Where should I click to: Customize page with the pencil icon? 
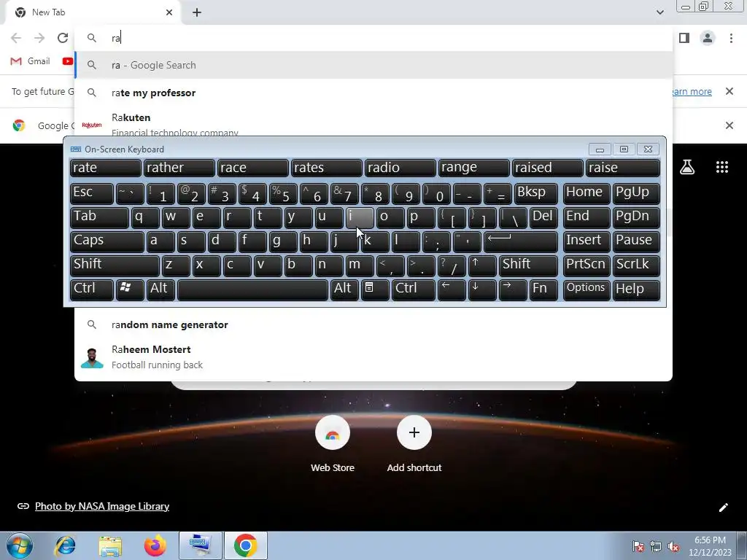pyautogui.click(x=723, y=507)
